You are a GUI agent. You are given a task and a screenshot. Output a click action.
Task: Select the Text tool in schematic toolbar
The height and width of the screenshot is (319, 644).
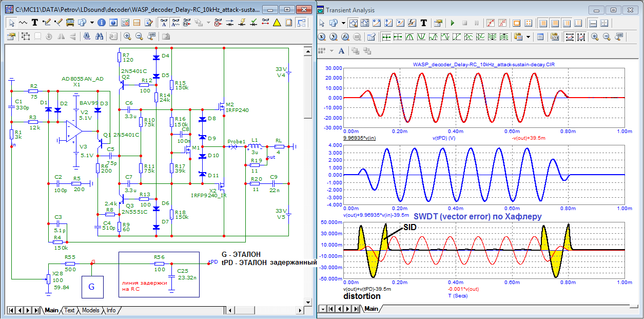(x=35, y=23)
